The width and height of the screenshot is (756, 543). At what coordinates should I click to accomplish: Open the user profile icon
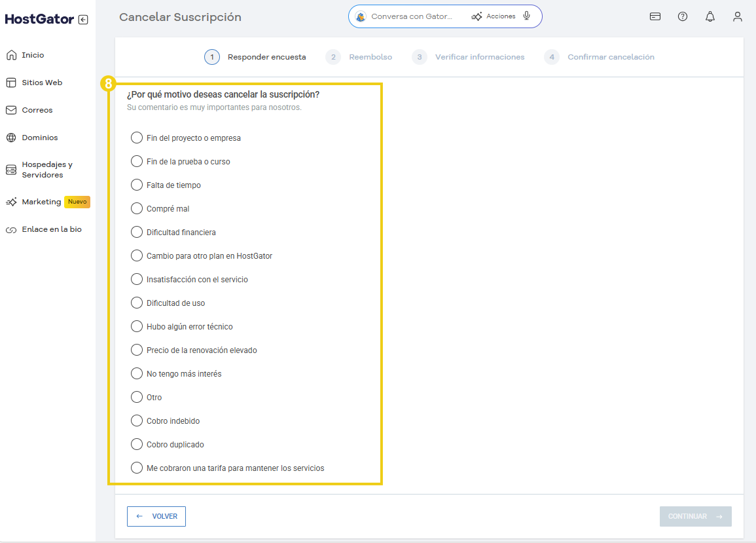coord(738,16)
